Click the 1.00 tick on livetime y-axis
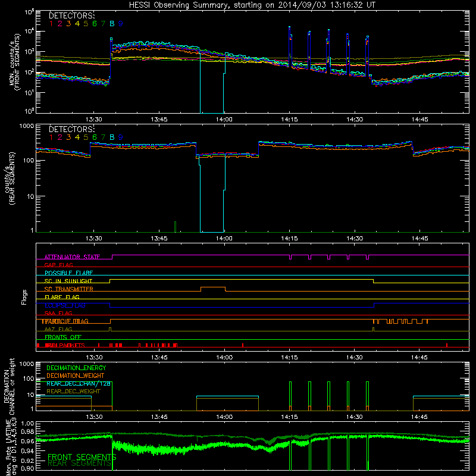 point(27,424)
